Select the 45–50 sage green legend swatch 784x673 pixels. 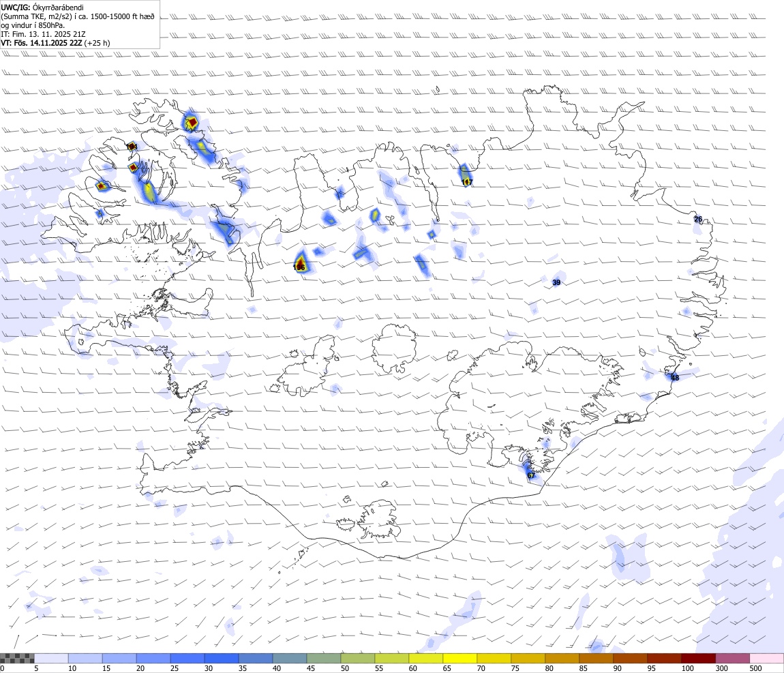click(324, 658)
